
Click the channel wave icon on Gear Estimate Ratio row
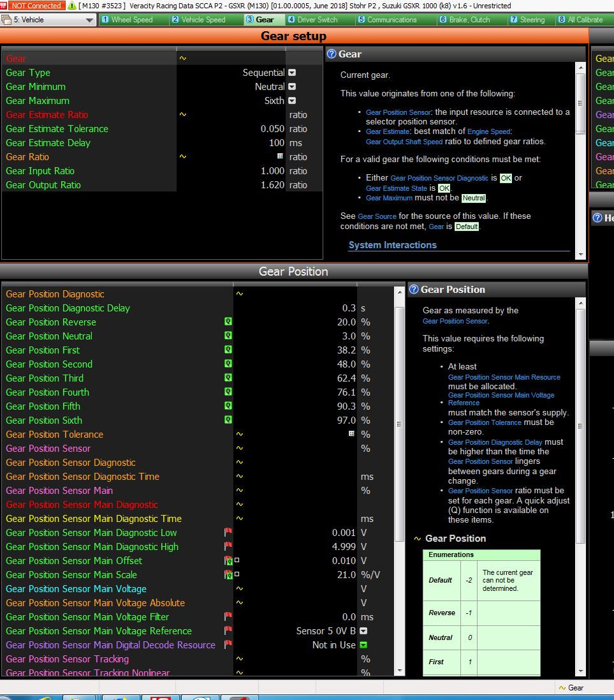183,114
